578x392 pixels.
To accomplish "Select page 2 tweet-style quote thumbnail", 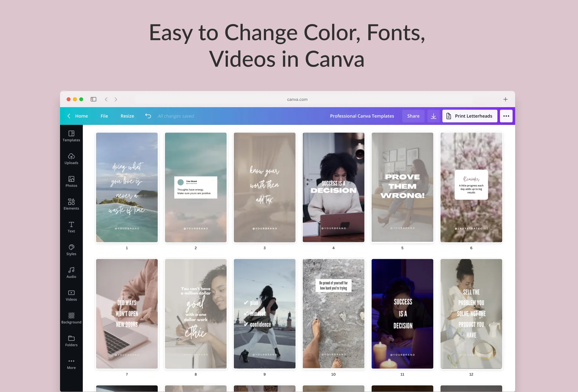I will tap(196, 187).
